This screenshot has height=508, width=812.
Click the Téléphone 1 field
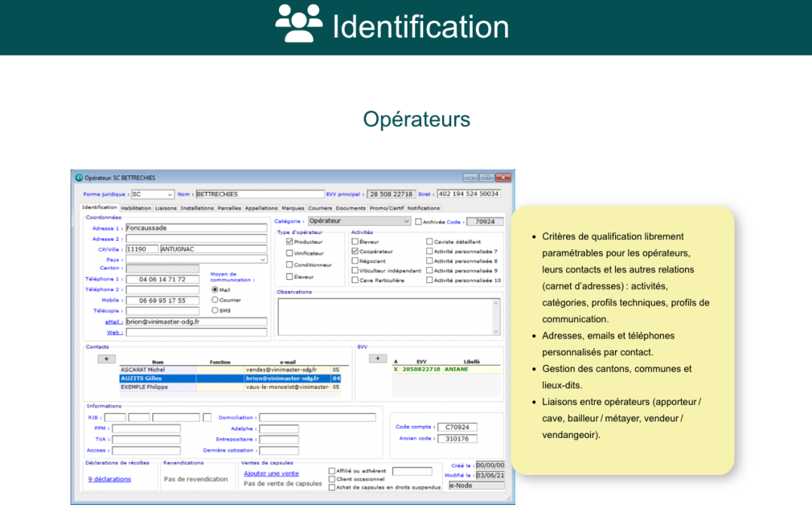(x=162, y=279)
